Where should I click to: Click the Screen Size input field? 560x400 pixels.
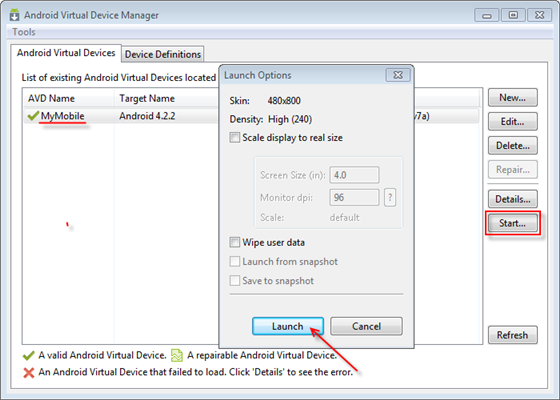tap(354, 175)
